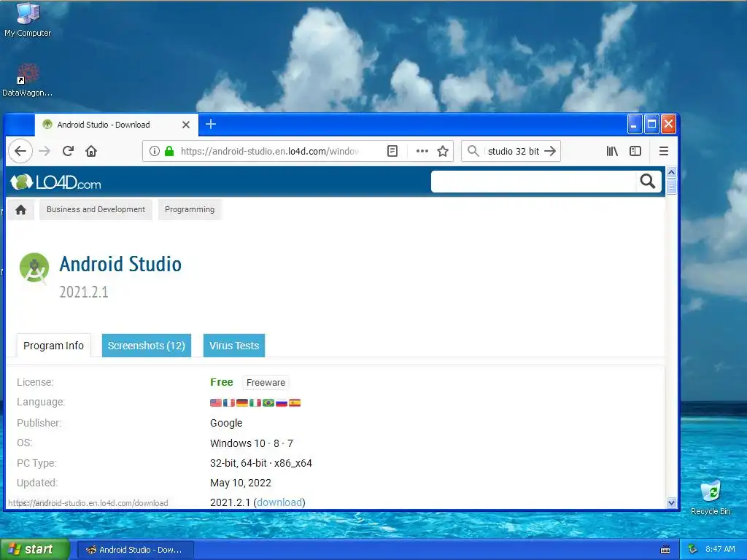The image size is (747, 560).
Task: Click the system tray network icon
Action: click(x=692, y=549)
